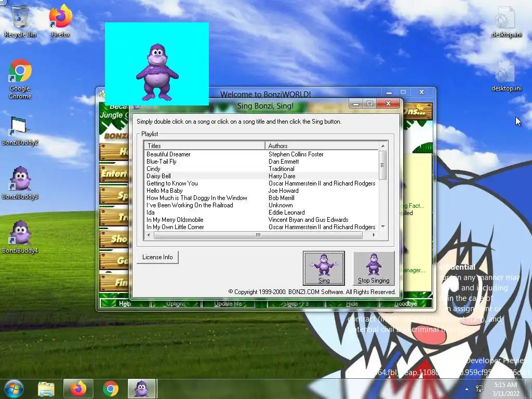Open Help in BonziWORLD bottom bar
Viewport: 532px width, 399px height.
pos(125,303)
